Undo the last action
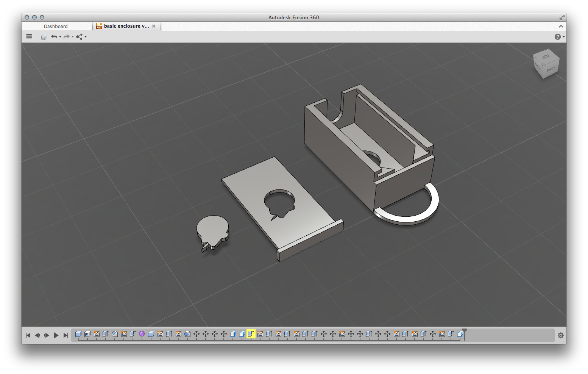Screen dimensions: 588x374 [x=54, y=37]
